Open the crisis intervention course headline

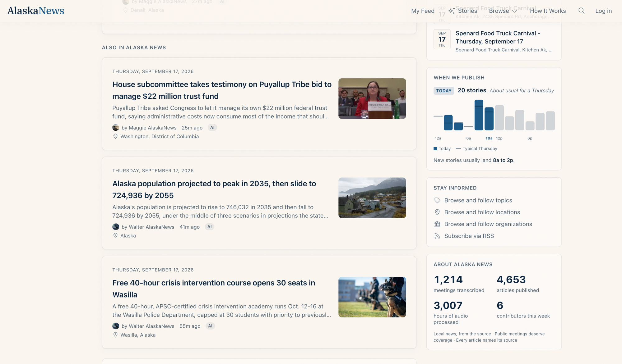[214, 289]
